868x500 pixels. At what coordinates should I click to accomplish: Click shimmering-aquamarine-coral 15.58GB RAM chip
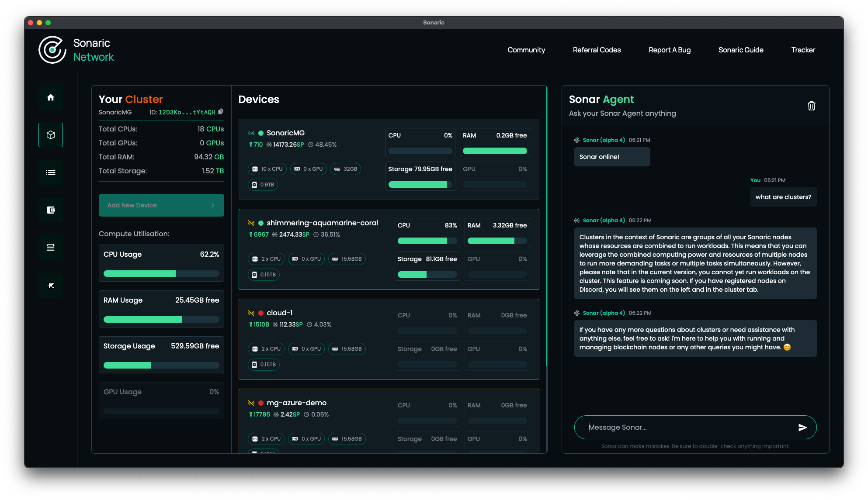click(347, 259)
